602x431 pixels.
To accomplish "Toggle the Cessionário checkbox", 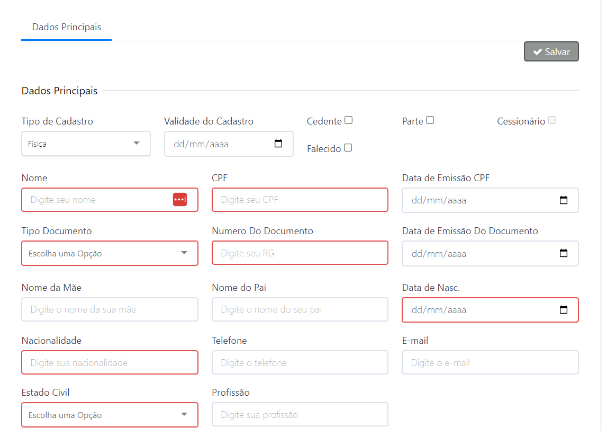I will pyautogui.click(x=552, y=120).
